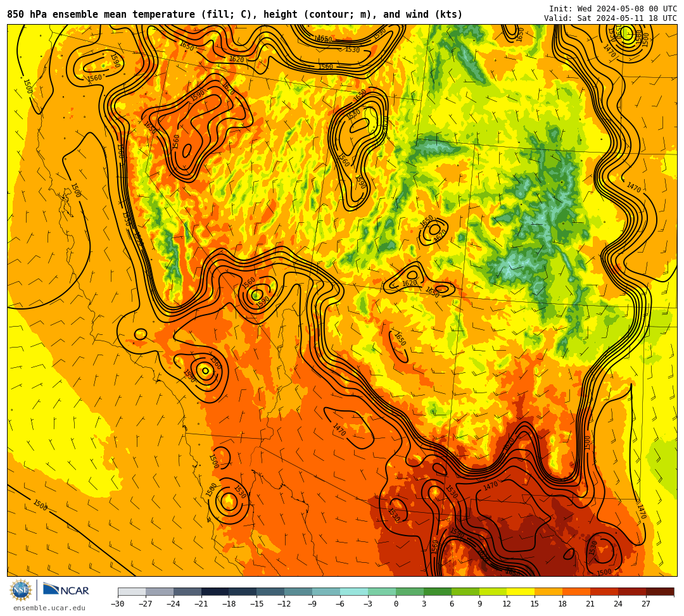Pick the −18 to −15 navy blue swatch
The image size is (684, 616).
pyautogui.click(x=243, y=591)
